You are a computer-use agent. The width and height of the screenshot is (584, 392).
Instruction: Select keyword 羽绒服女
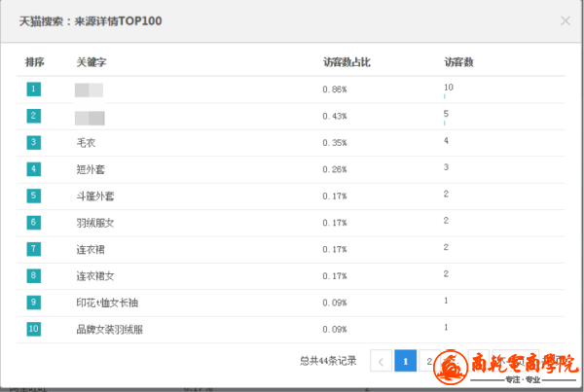(95, 223)
